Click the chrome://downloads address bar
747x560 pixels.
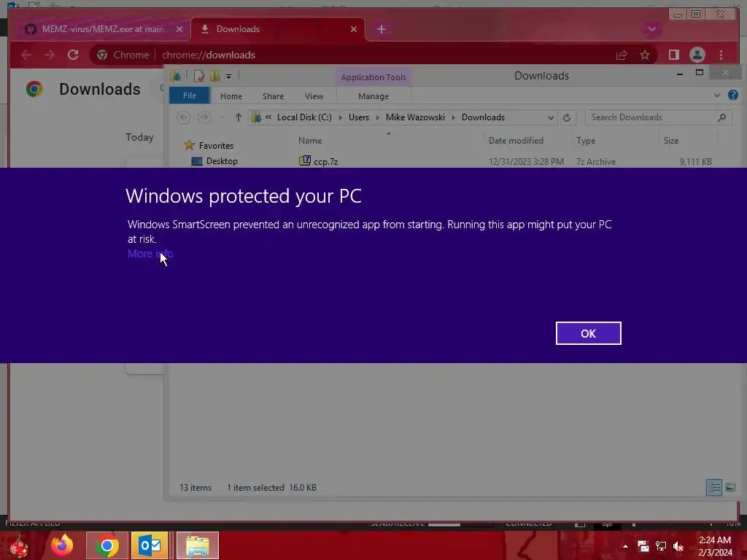tap(373, 55)
